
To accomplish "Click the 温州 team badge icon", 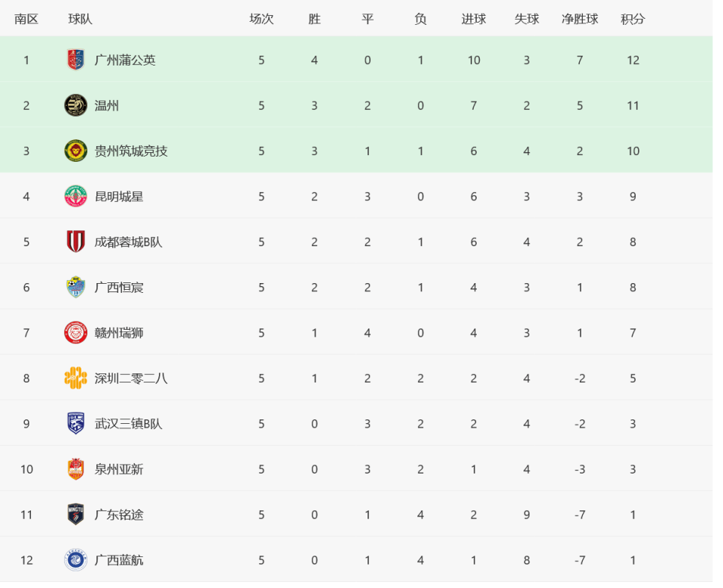I will [x=77, y=106].
